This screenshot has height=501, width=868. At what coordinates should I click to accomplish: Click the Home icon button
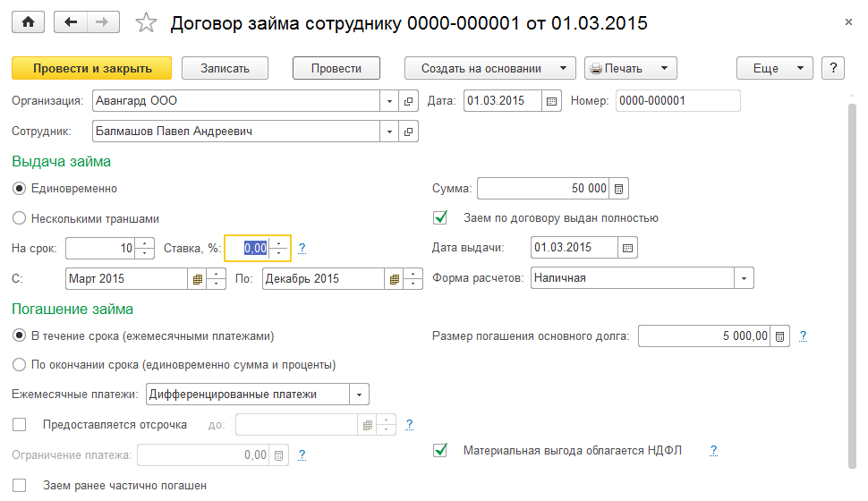pyautogui.click(x=27, y=23)
